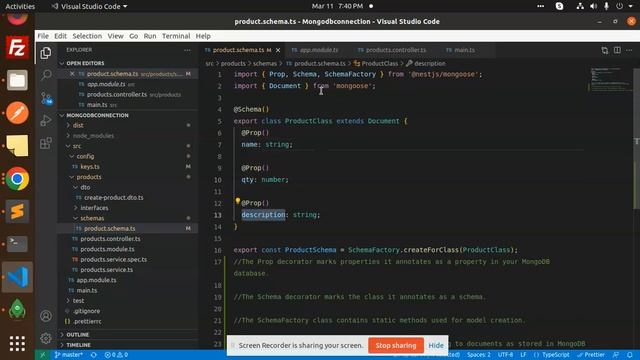Image resolution: width=640 pixels, height=360 pixels.
Task: Open Google Chrome from the dock
Action: 17,179
